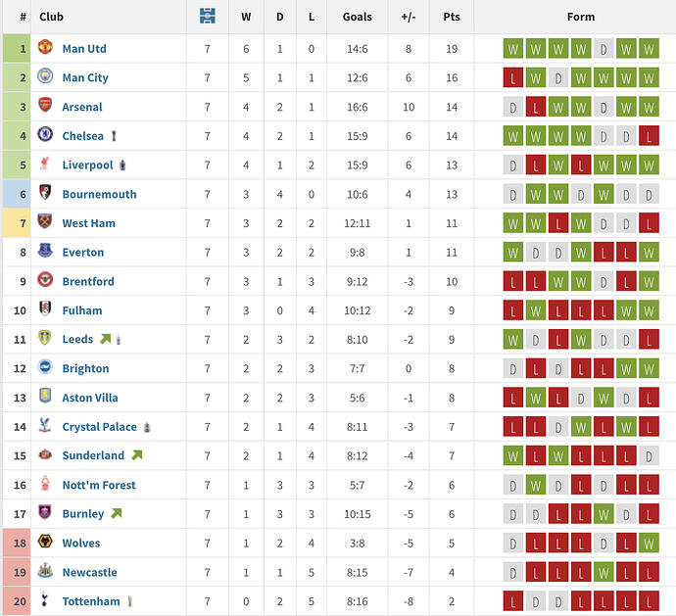This screenshot has width=676, height=616.
Task: Click the Tottenham cockerel crest
Action: coord(45,601)
